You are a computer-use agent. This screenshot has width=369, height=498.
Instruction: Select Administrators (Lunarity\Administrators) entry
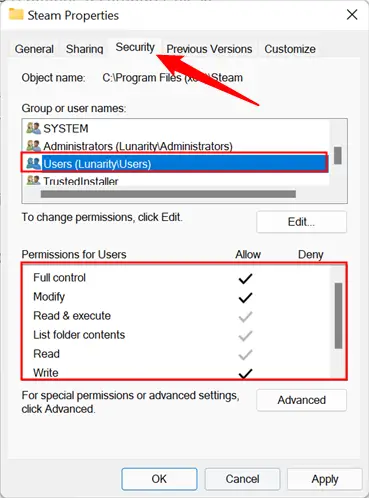138,146
